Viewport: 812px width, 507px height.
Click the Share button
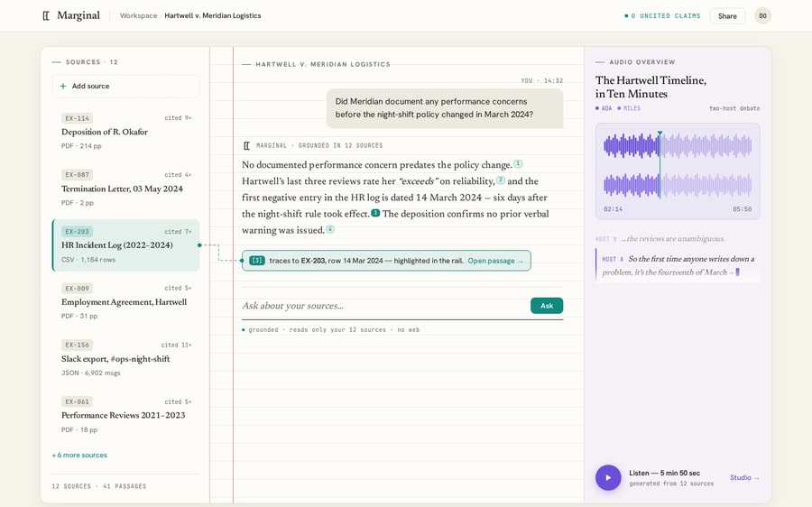point(727,16)
